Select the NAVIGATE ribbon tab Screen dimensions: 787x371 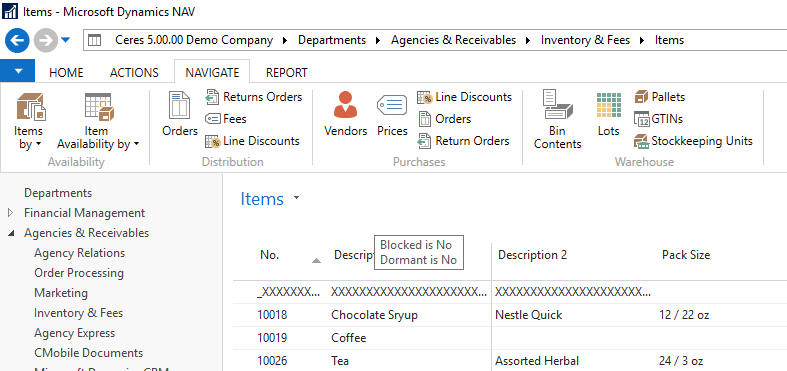(212, 72)
